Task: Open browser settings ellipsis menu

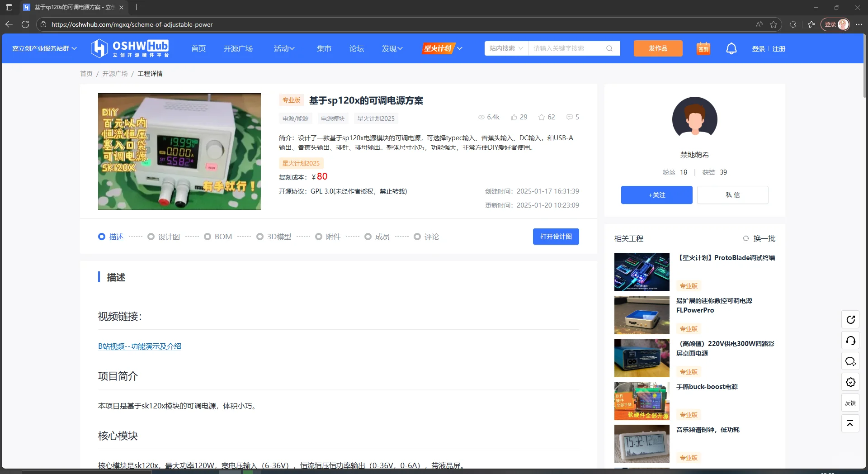Action: click(x=859, y=24)
